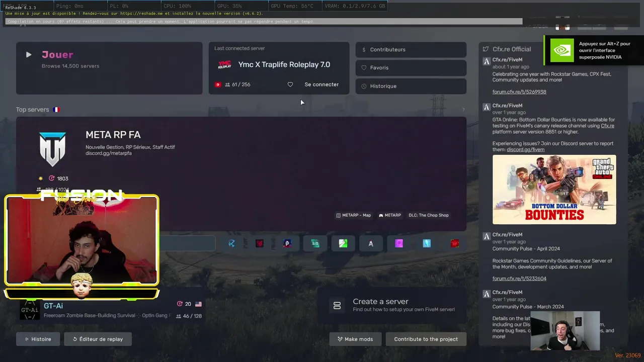Select the red square top-server icon
This screenshot has width=644, height=362.
(x=455, y=243)
